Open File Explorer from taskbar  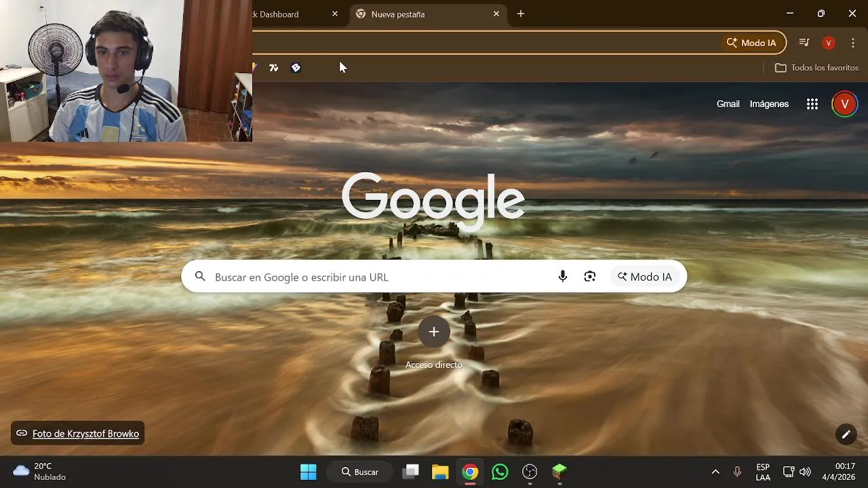440,472
